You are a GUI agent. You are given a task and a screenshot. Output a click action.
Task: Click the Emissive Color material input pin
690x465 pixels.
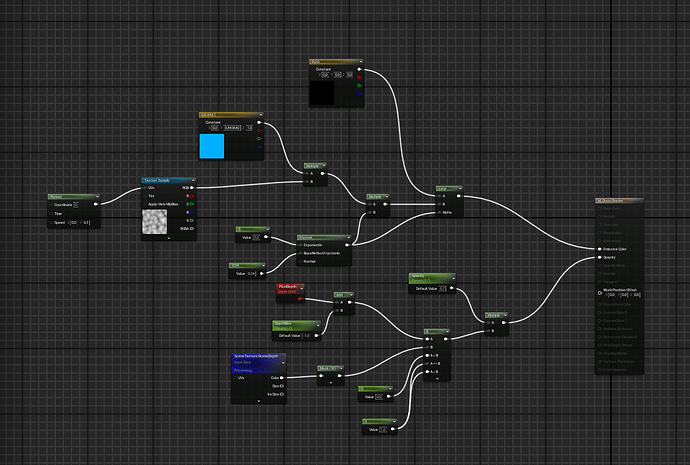point(599,249)
